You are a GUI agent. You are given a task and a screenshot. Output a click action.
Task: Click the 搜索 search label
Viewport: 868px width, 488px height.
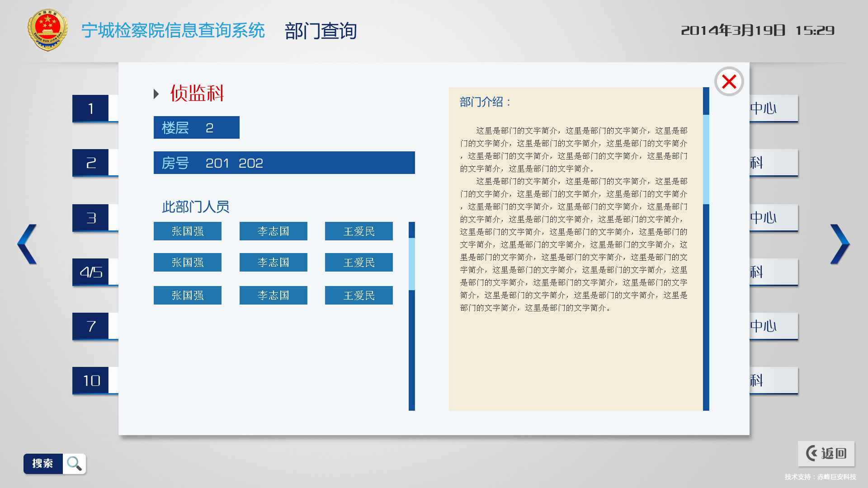point(43,464)
